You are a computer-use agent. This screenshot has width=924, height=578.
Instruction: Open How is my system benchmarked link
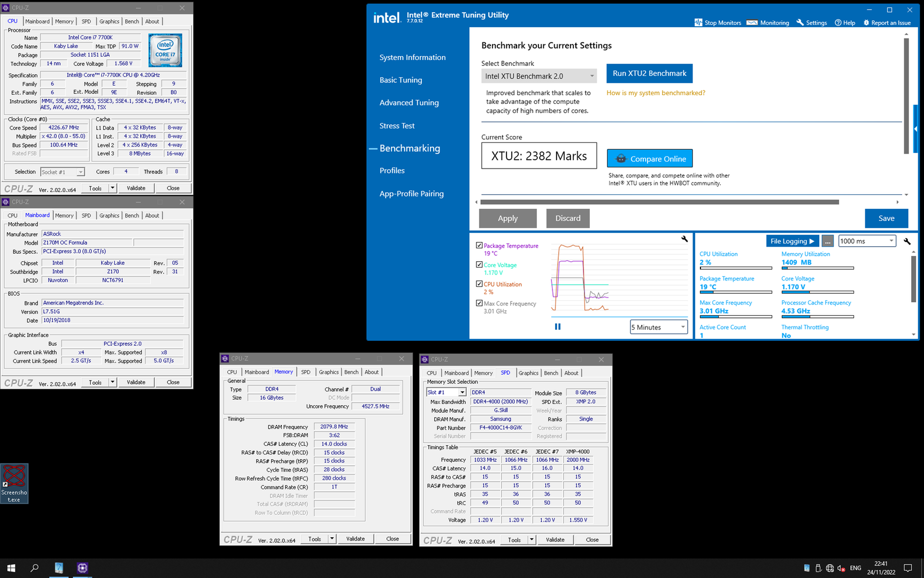[x=656, y=93]
